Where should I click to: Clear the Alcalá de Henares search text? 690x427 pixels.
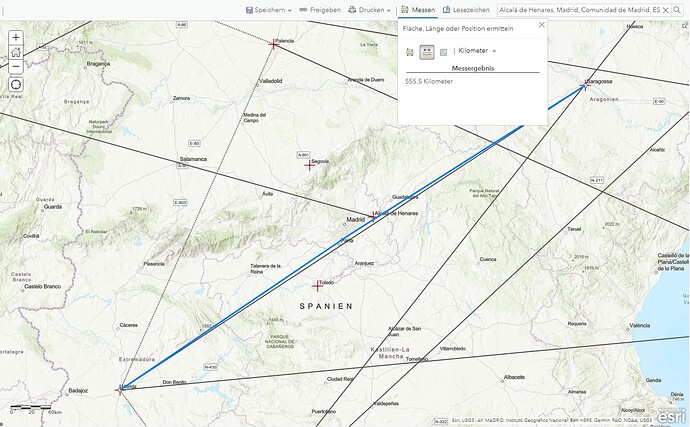click(x=666, y=10)
